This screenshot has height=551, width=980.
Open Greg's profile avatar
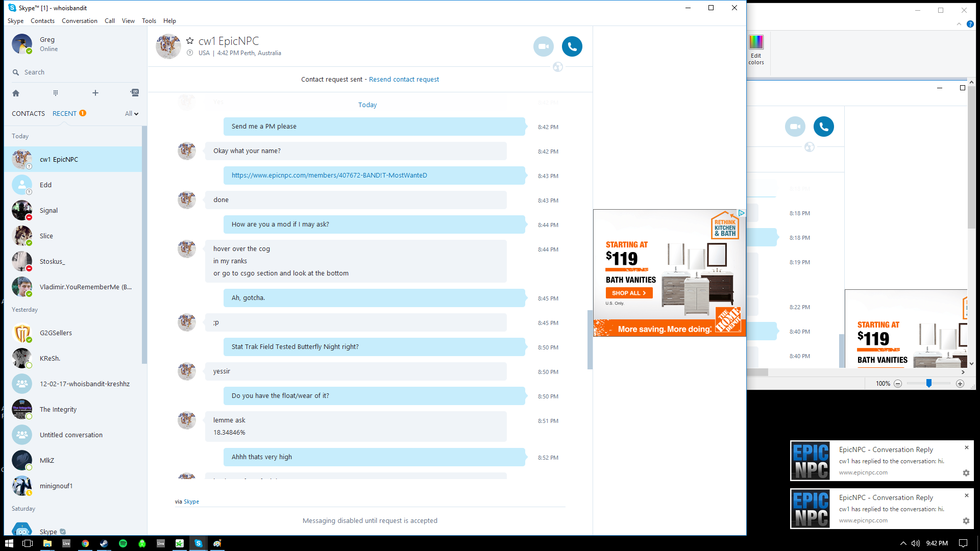click(22, 44)
